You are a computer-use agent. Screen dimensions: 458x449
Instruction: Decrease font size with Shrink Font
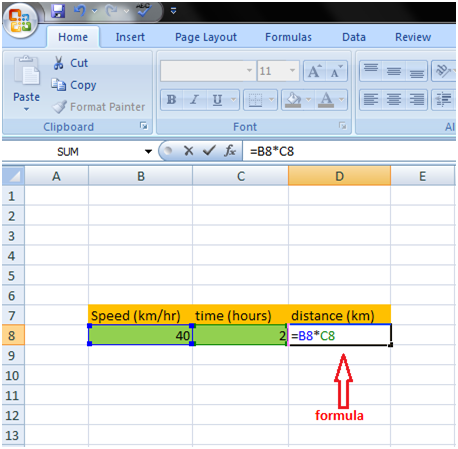tap(336, 71)
